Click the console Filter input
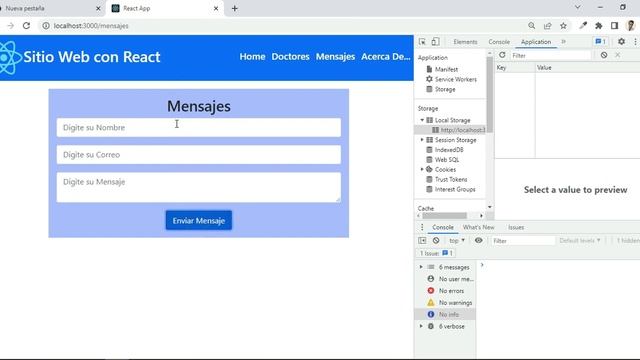 (523, 241)
